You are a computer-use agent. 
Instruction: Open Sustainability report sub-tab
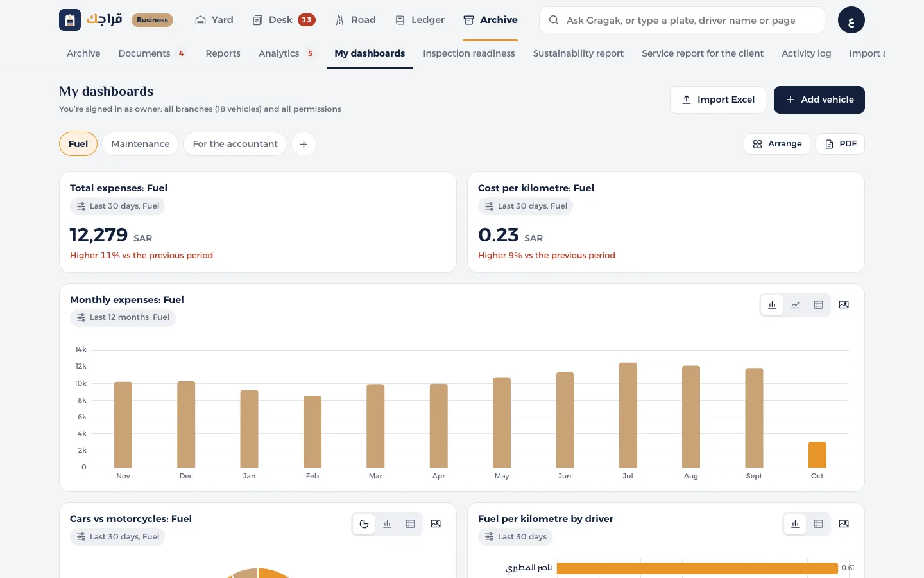tap(578, 53)
